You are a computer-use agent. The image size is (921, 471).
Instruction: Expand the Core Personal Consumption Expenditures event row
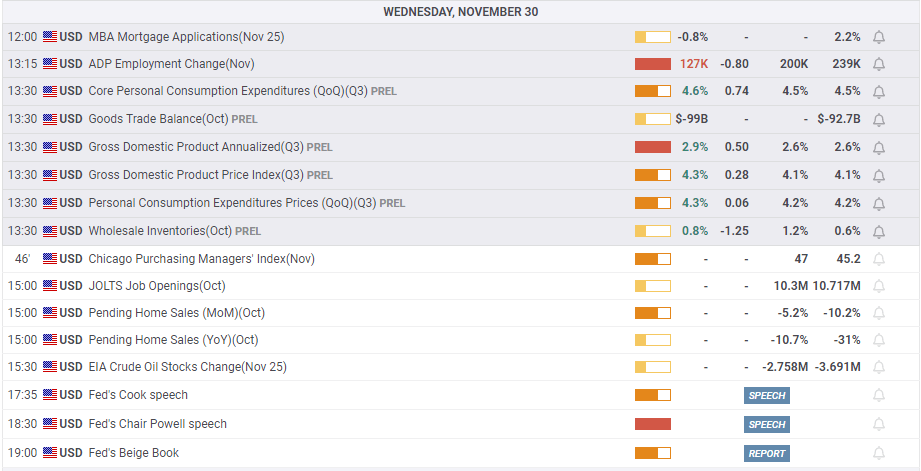[x=229, y=91]
